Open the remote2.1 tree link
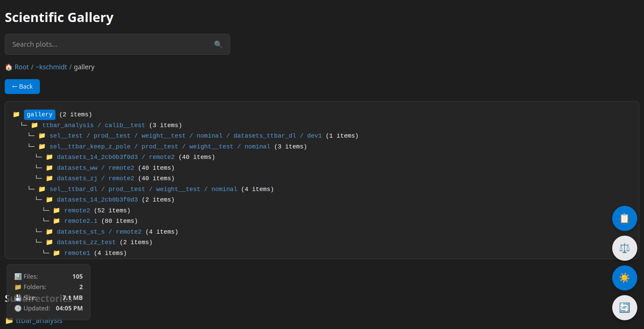The height and width of the screenshot is (329, 644). [81, 221]
